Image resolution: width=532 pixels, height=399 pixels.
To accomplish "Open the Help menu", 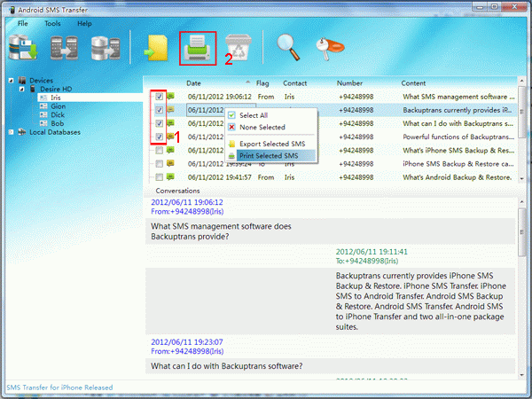I will (x=84, y=23).
